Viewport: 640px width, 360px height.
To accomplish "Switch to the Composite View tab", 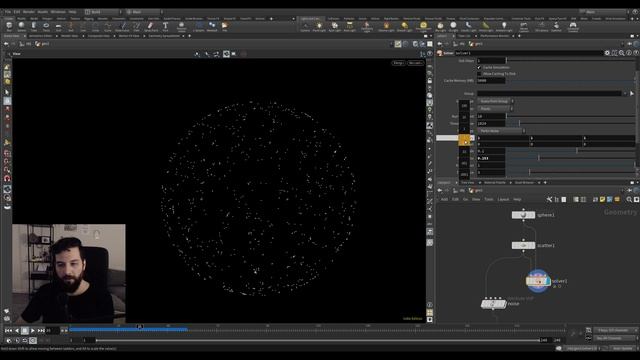I will [98, 36].
